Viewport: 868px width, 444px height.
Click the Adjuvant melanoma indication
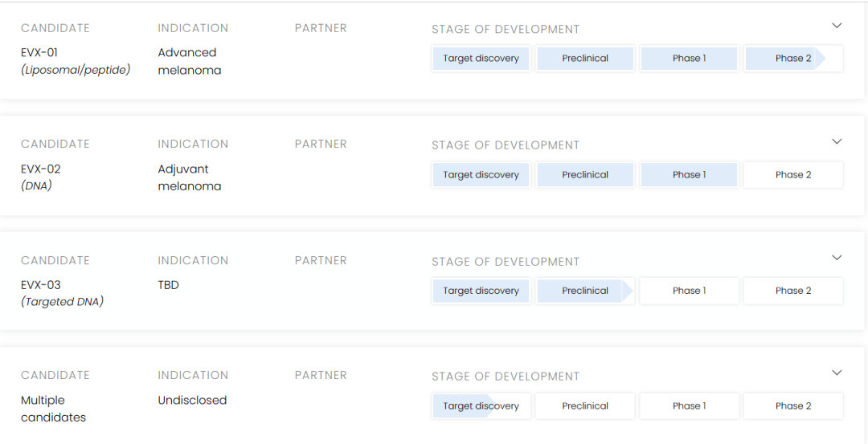click(190, 177)
